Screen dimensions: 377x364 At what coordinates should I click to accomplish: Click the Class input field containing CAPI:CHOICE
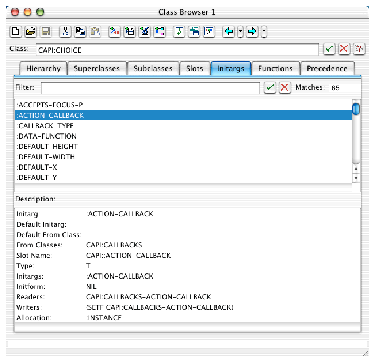tap(177, 50)
